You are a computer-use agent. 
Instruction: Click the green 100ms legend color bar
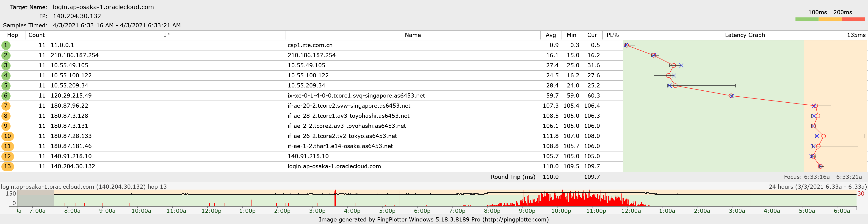pos(807,20)
